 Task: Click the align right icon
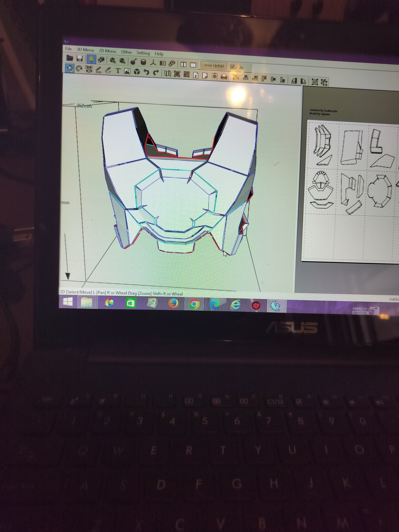click(255, 78)
